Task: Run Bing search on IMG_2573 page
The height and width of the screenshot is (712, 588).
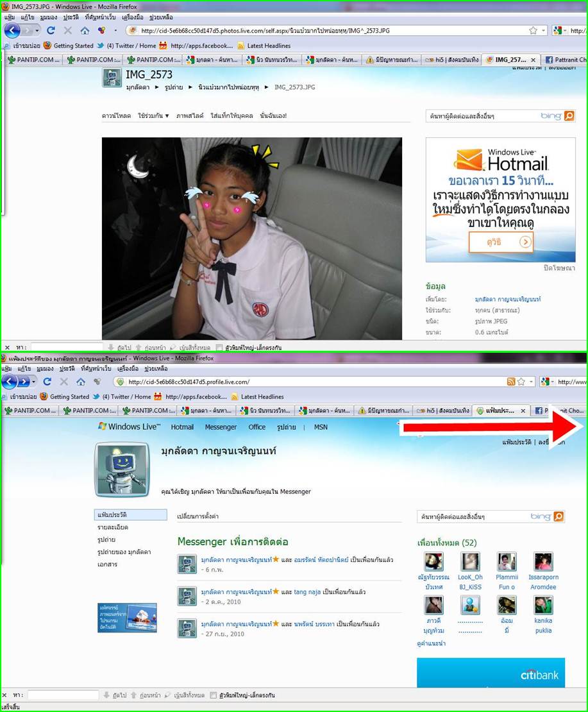Action: coord(569,116)
